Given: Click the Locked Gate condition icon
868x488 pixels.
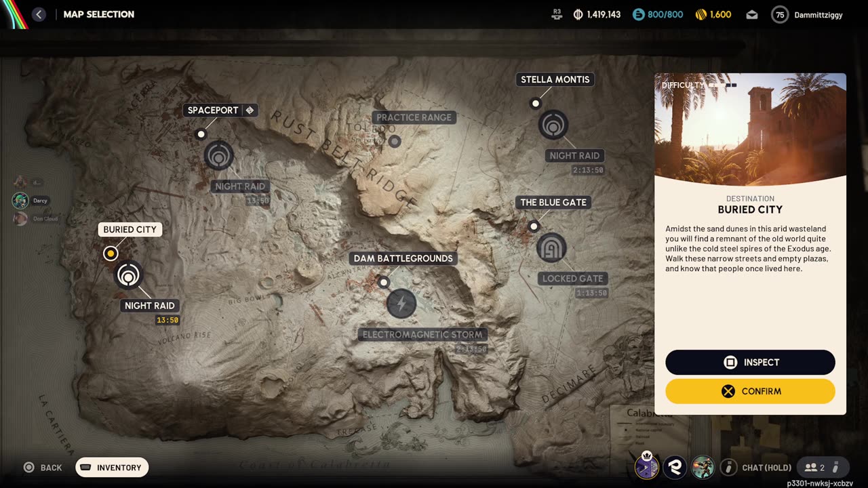Looking at the screenshot, I should coord(551,248).
